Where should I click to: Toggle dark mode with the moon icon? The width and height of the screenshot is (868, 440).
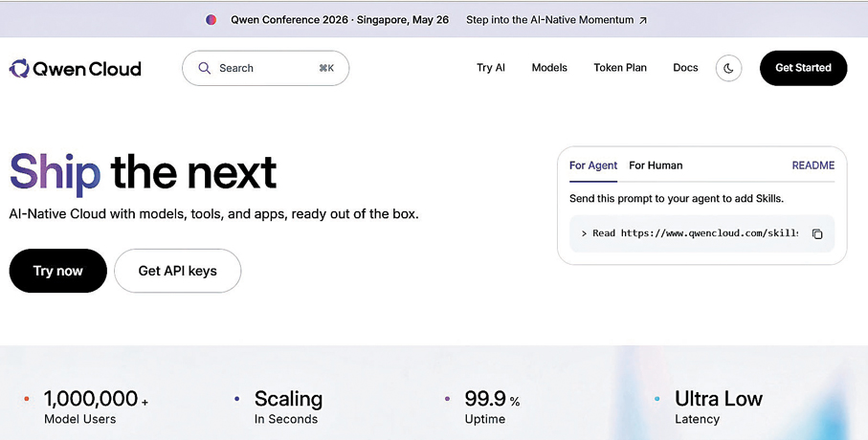tap(728, 68)
